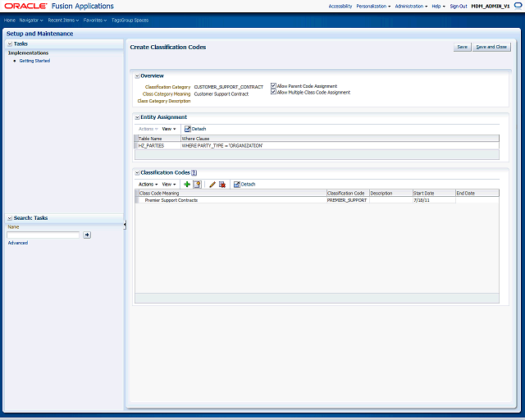
Task: Go to Home
Action: pyautogui.click(x=10, y=20)
